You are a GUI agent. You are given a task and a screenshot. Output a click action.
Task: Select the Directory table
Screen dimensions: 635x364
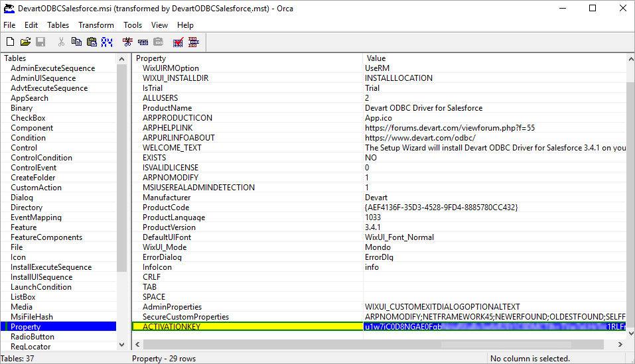click(x=27, y=208)
